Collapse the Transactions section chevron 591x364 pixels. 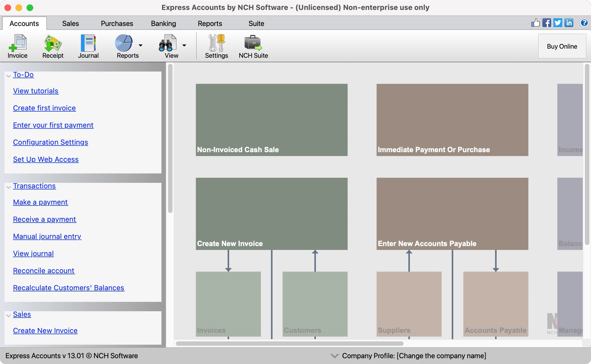9,187
